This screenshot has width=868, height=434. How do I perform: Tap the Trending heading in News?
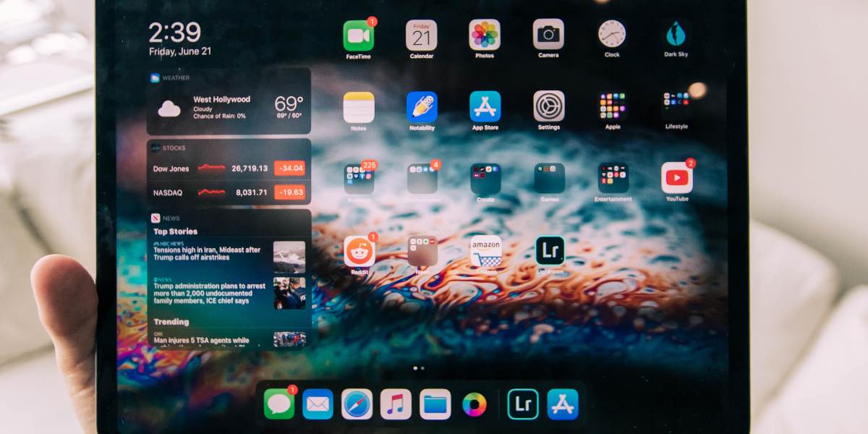171,322
